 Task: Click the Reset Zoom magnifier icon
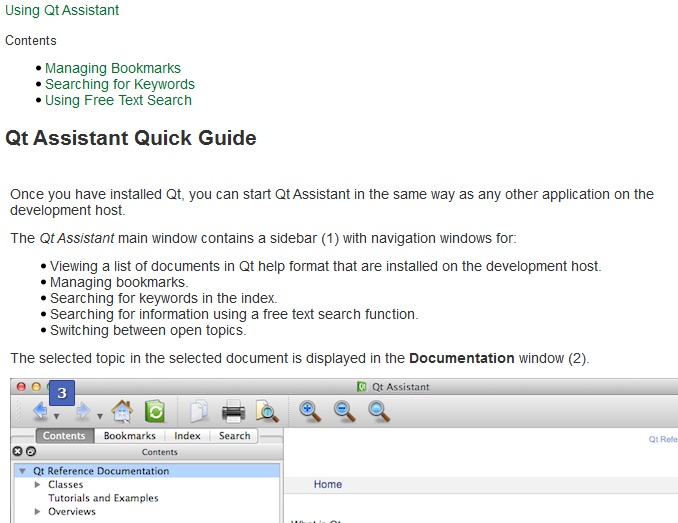(379, 411)
